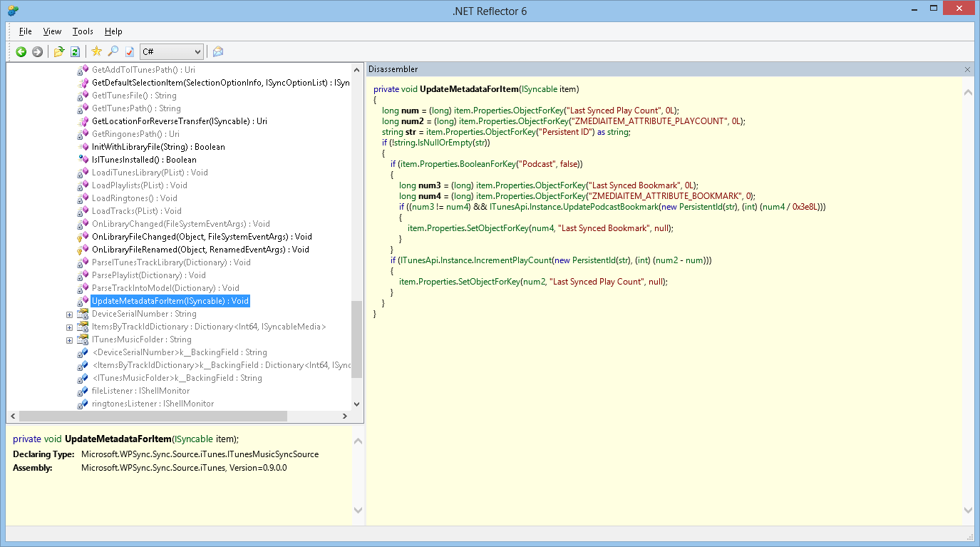Click the tree's vertical scrollbar thumb
The width and height of the screenshot is (980, 547).
357,339
